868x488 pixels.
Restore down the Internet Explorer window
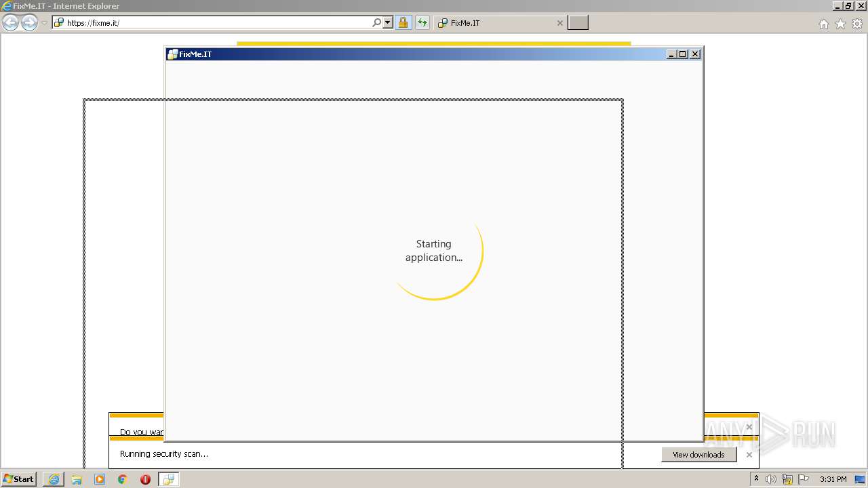point(848,5)
